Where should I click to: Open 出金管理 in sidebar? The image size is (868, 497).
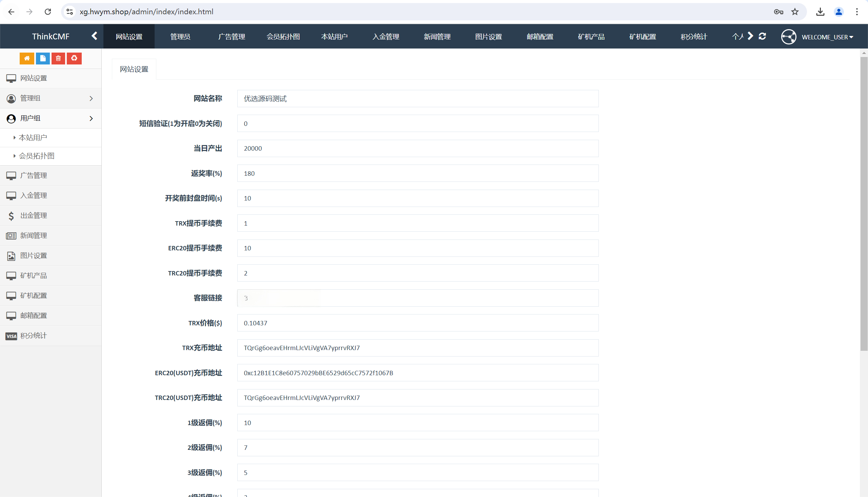click(34, 215)
